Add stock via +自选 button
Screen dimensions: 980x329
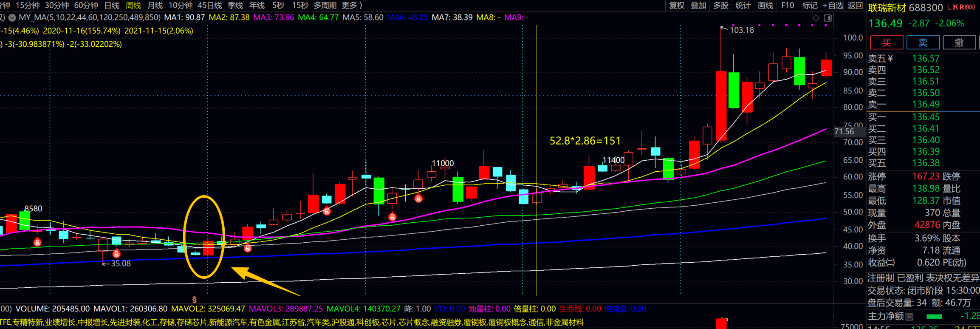click(x=833, y=6)
